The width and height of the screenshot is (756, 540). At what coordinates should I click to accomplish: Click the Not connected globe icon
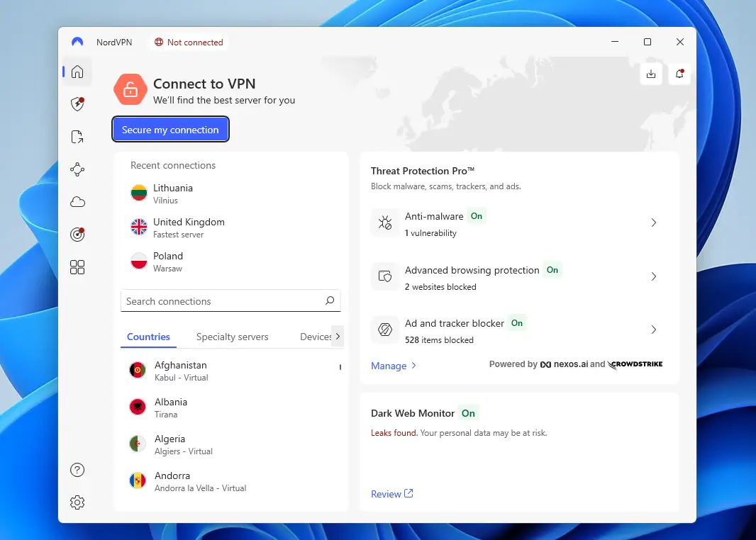[159, 43]
